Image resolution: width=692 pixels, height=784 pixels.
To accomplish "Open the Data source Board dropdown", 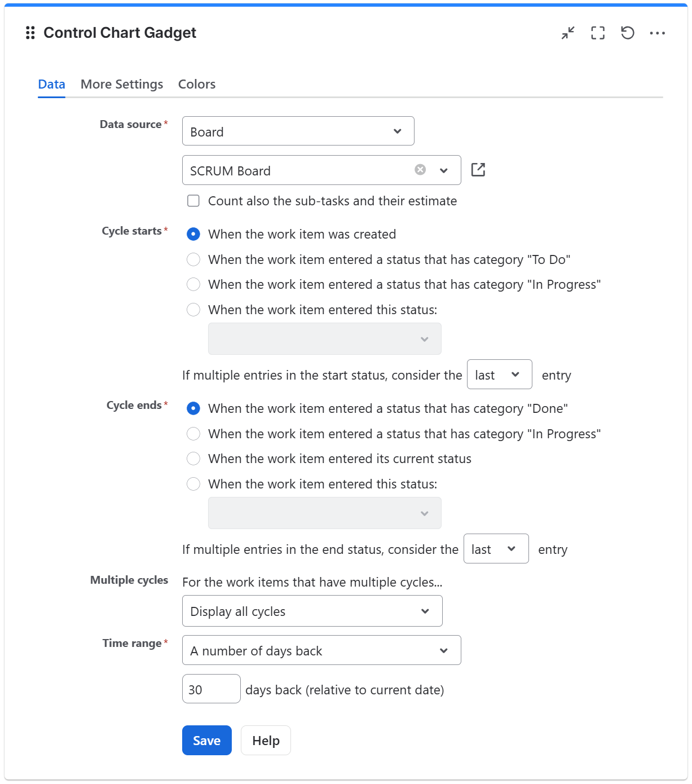I will (x=298, y=131).
